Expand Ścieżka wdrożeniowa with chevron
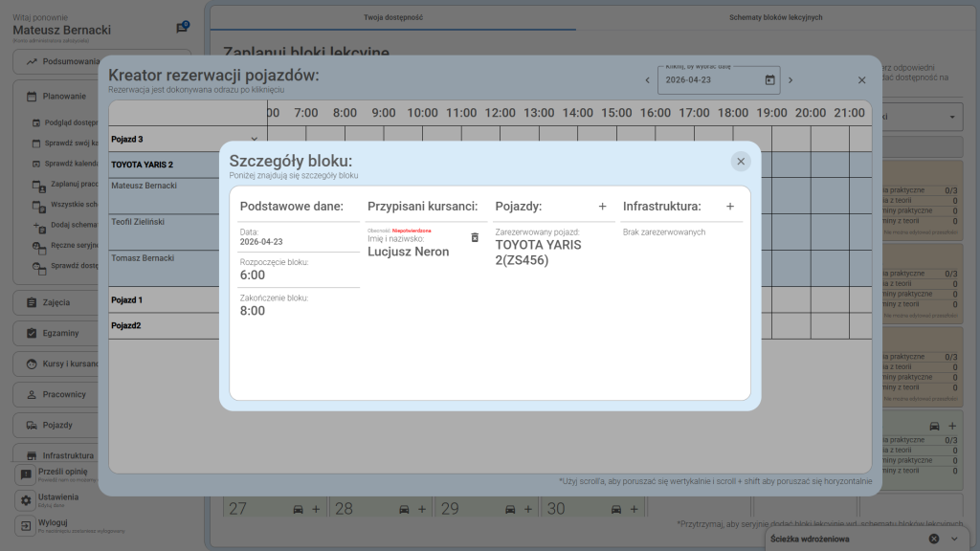 pyautogui.click(x=954, y=539)
